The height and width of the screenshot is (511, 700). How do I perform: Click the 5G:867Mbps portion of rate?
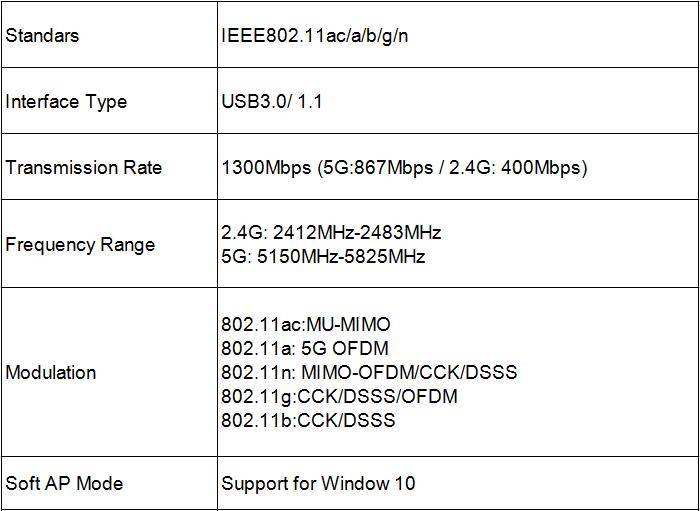[x=378, y=168]
